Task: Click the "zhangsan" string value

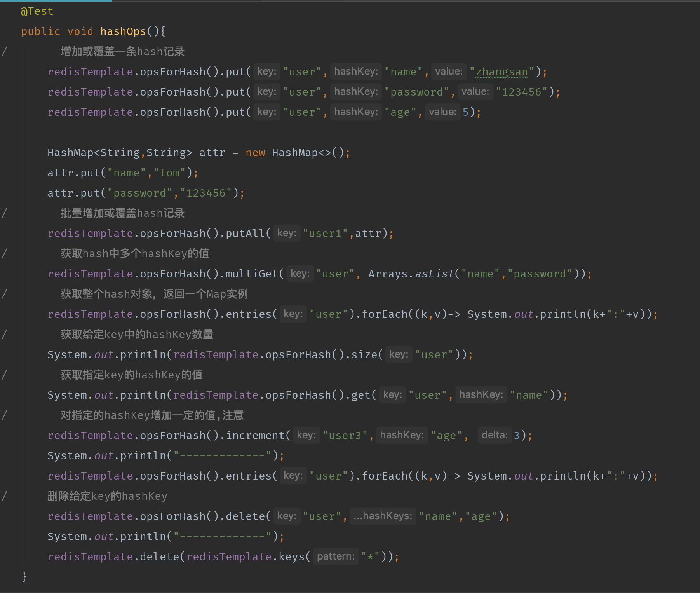Action: 502,72
